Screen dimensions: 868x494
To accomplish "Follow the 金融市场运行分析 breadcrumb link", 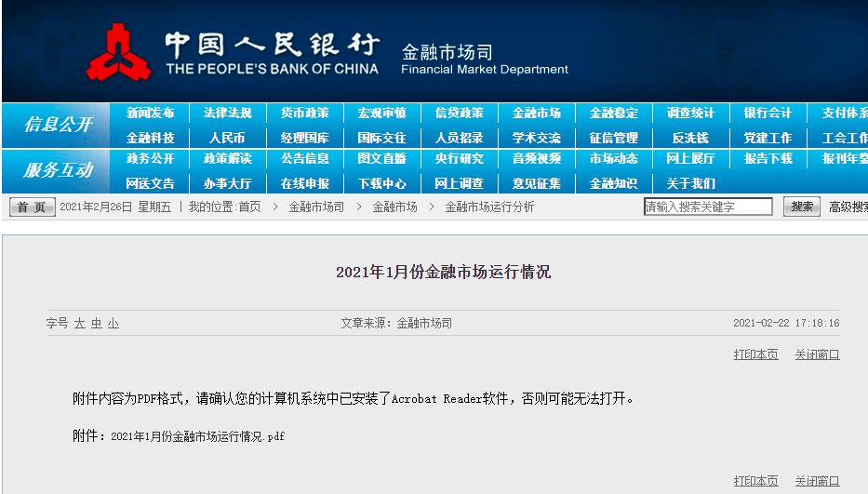I will 489,207.
